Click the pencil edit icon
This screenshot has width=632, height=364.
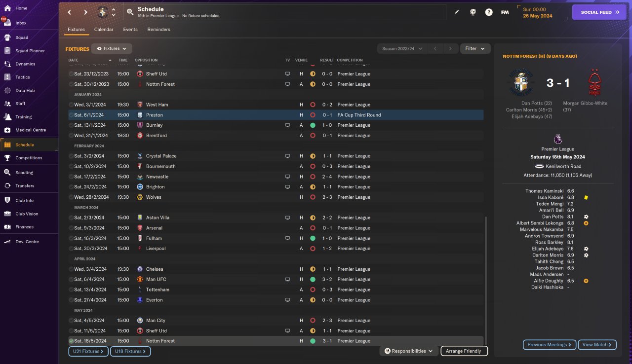(457, 12)
